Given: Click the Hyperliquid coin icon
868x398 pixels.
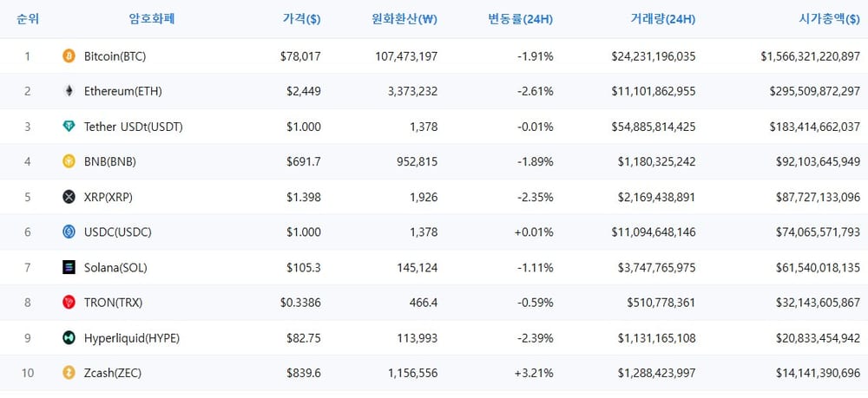Looking at the screenshot, I should pos(69,338).
